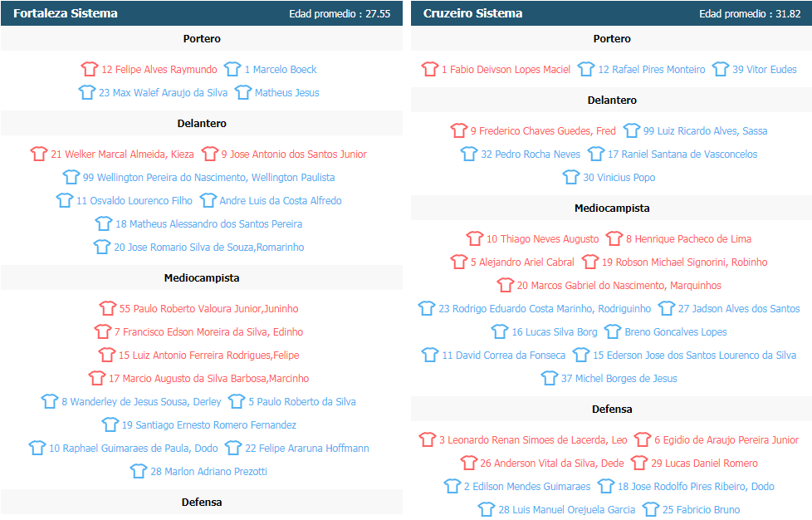
Task: Select 20 Jose Romario Silva de Souza, Romarinho
Action: click(x=209, y=247)
